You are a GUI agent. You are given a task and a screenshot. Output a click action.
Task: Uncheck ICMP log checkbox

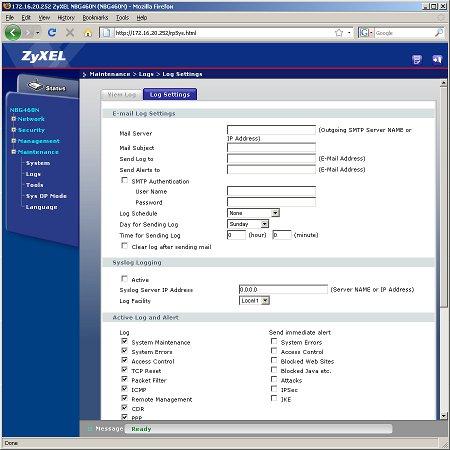(x=124, y=389)
